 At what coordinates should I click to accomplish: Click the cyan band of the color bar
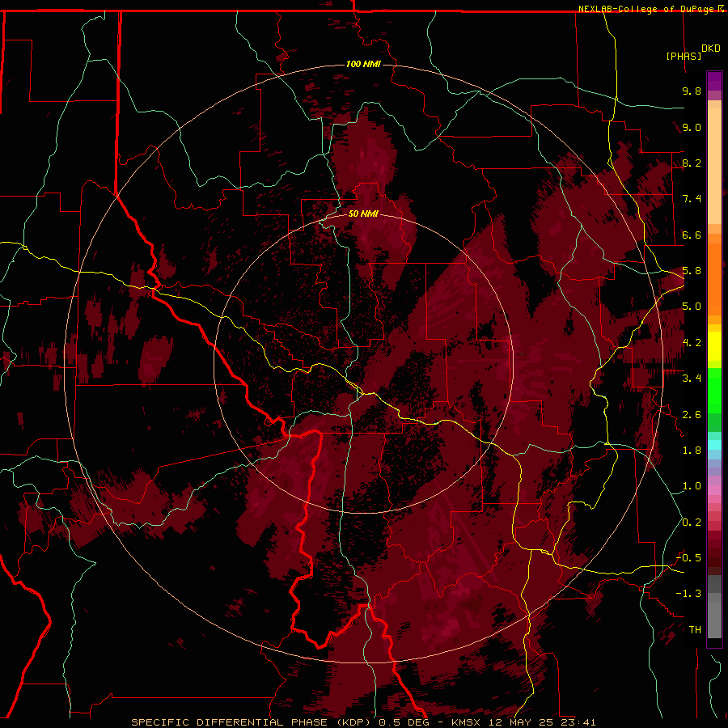click(x=714, y=445)
